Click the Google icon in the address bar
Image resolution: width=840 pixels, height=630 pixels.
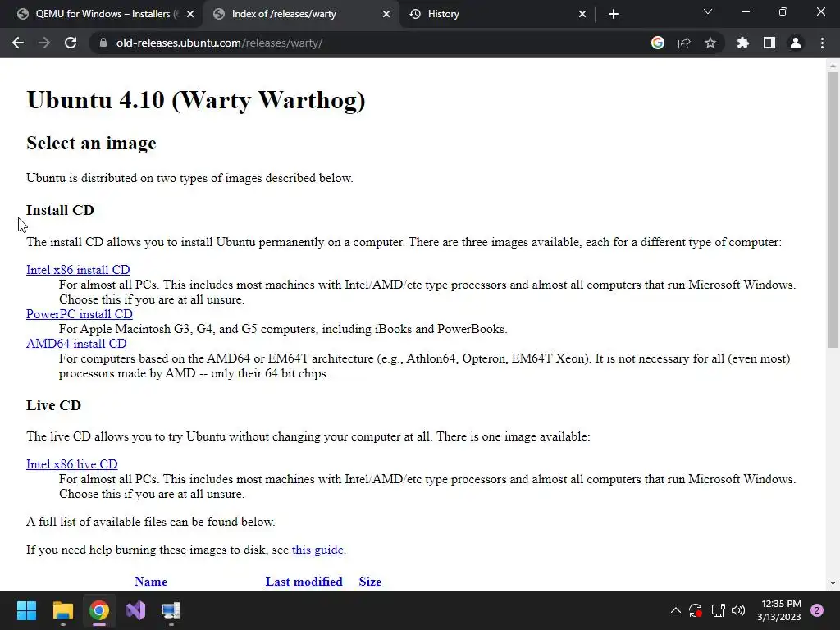pos(658,43)
